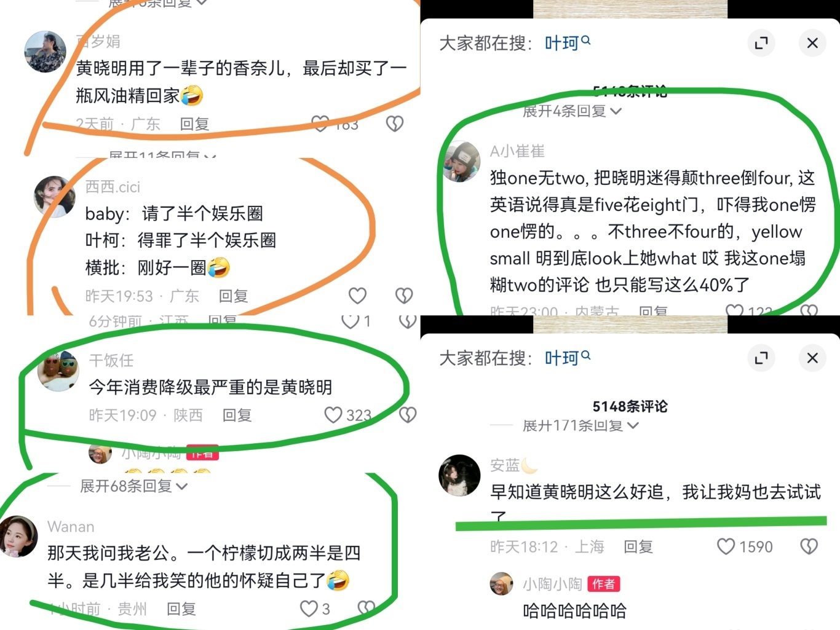840x630 pixels.
Task: Dislike 安蓝's comment with broken heart icon
Action: (x=809, y=546)
